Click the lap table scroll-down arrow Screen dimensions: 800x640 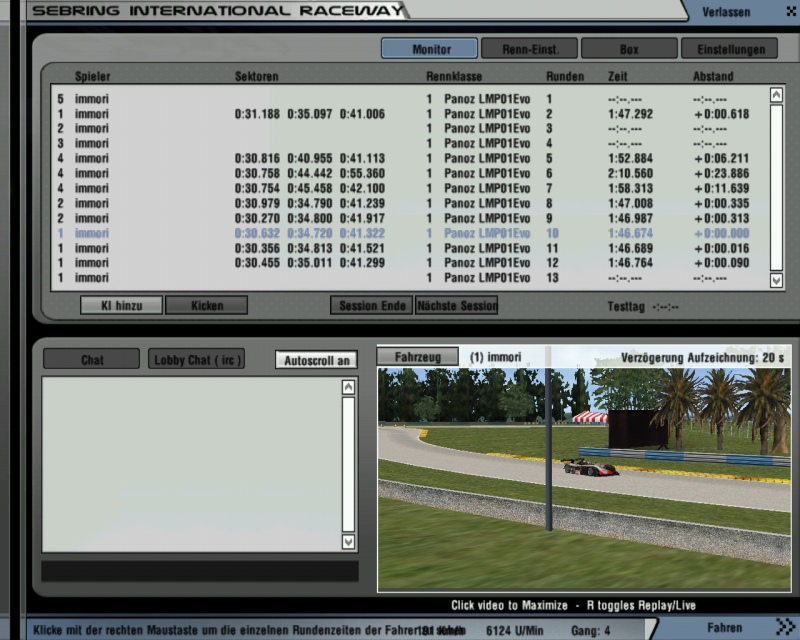[x=776, y=281]
